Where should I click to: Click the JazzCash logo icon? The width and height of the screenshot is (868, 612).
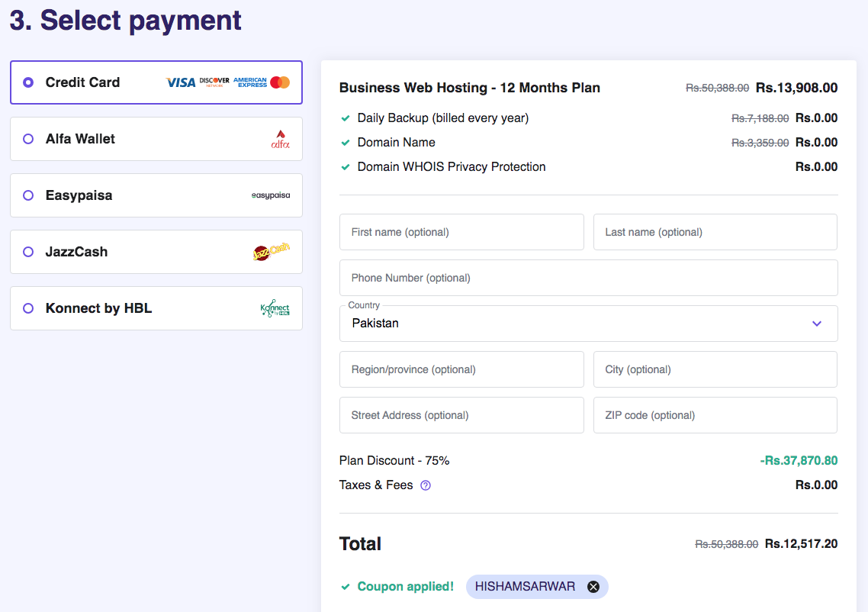[271, 252]
